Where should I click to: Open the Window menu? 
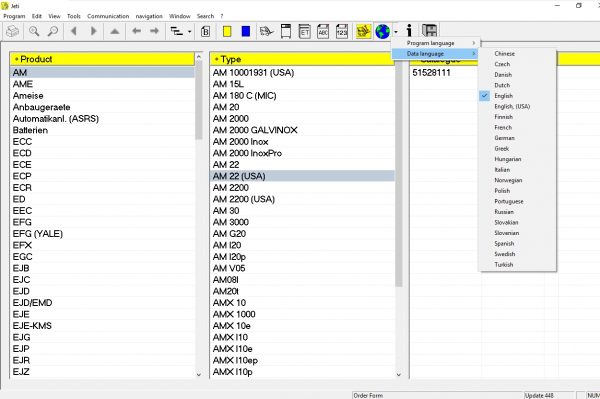(180, 16)
